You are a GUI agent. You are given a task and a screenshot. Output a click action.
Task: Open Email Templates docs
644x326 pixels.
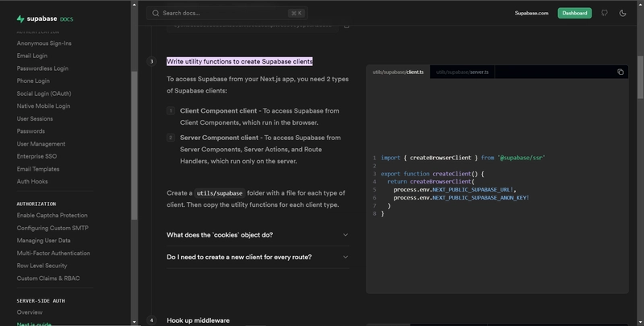[x=38, y=169]
